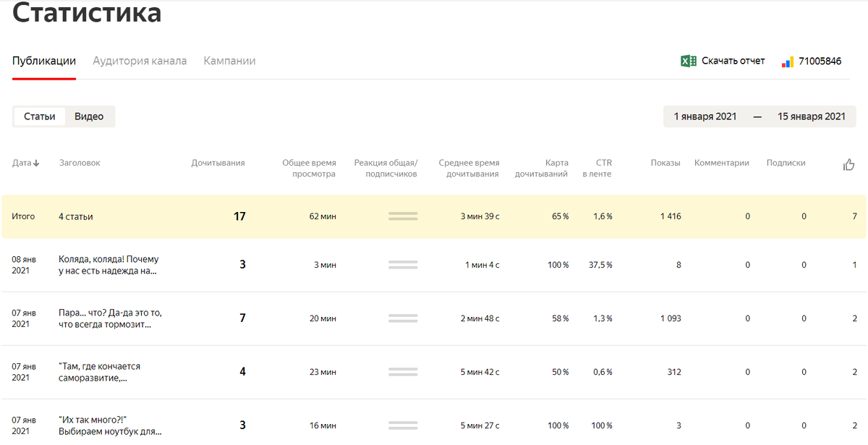Click view time 23 мин
This screenshot has height=445, width=868.
point(322,372)
